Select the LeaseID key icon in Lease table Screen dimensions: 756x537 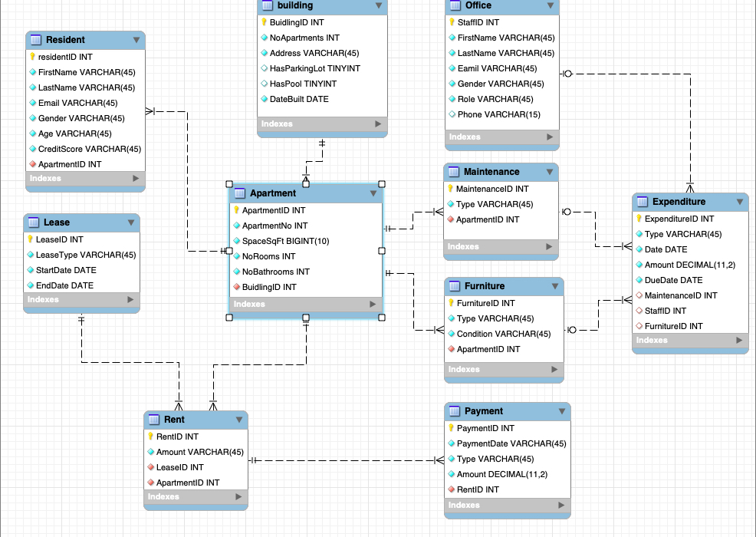click(30, 239)
